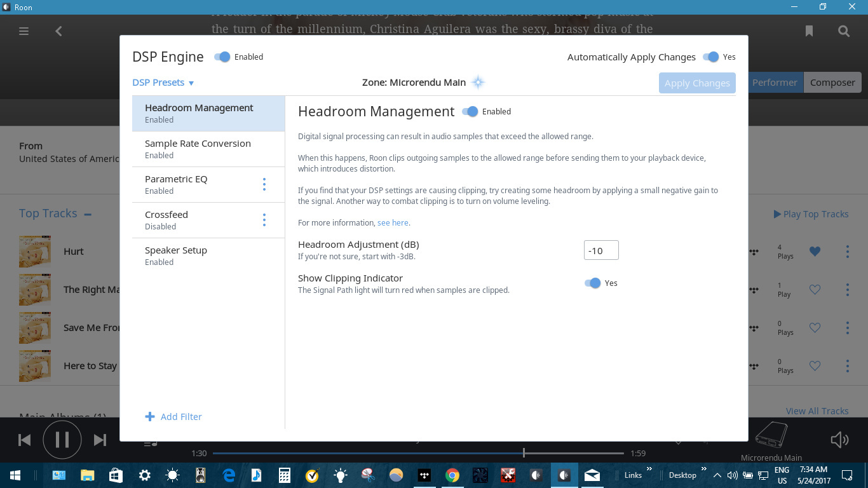This screenshot has width=868, height=488.
Task: Open the Parametric EQ filter settings
Action: (208, 185)
